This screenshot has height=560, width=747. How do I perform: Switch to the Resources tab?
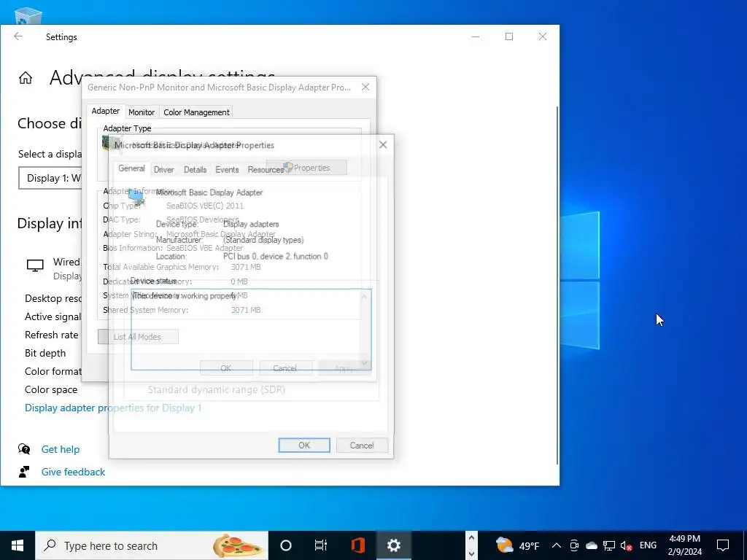click(266, 169)
